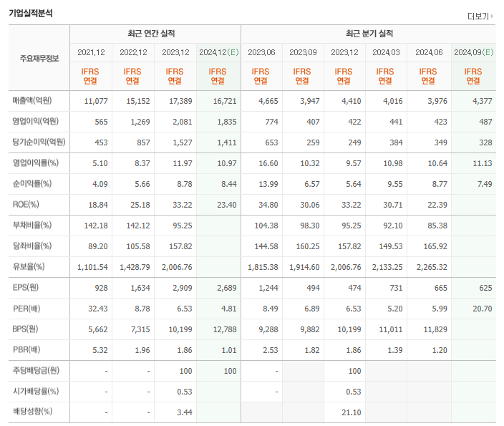504x426 pixels.
Task: Select the 32.43 PER value
Action: pos(98,309)
